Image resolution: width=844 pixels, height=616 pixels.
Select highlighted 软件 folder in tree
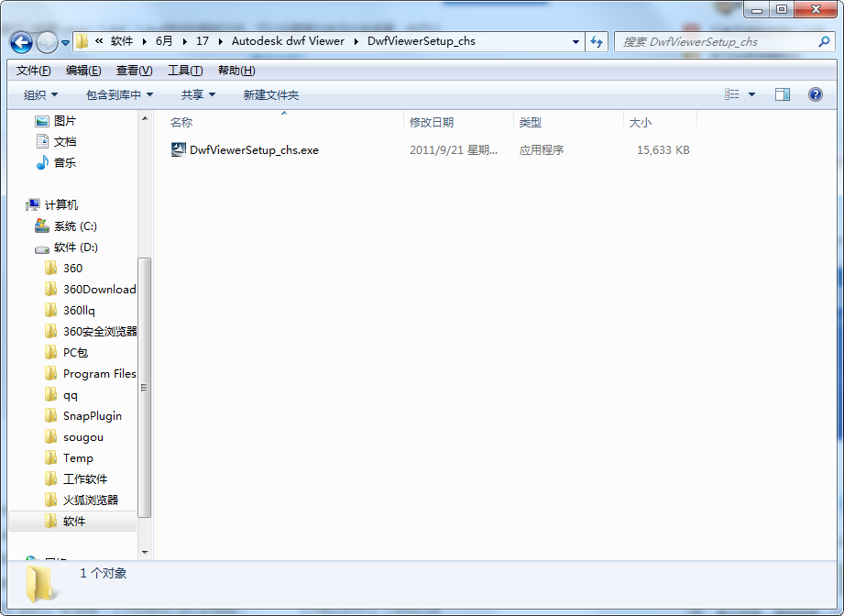(x=73, y=521)
